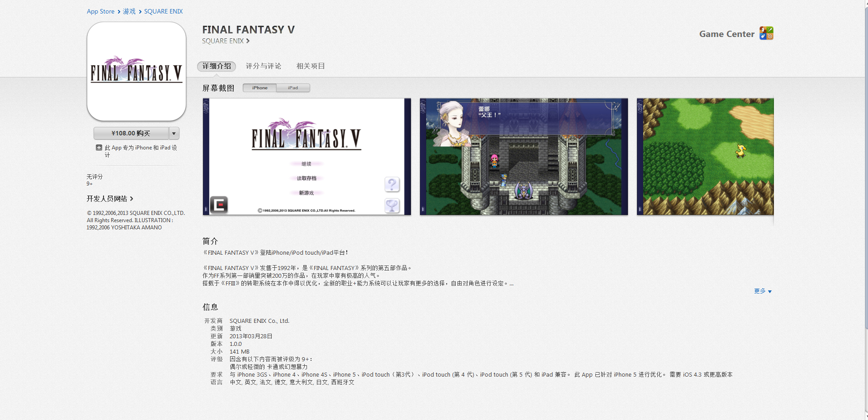Click the supported languages list text
The width and height of the screenshot is (868, 420).
pos(292,383)
